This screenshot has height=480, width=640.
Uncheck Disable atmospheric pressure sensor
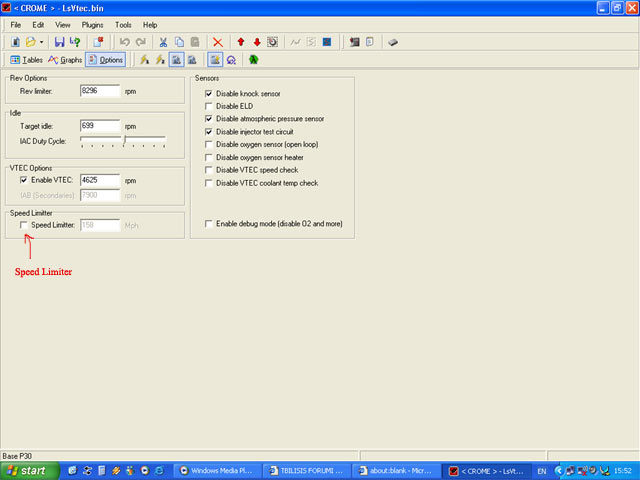209,119
